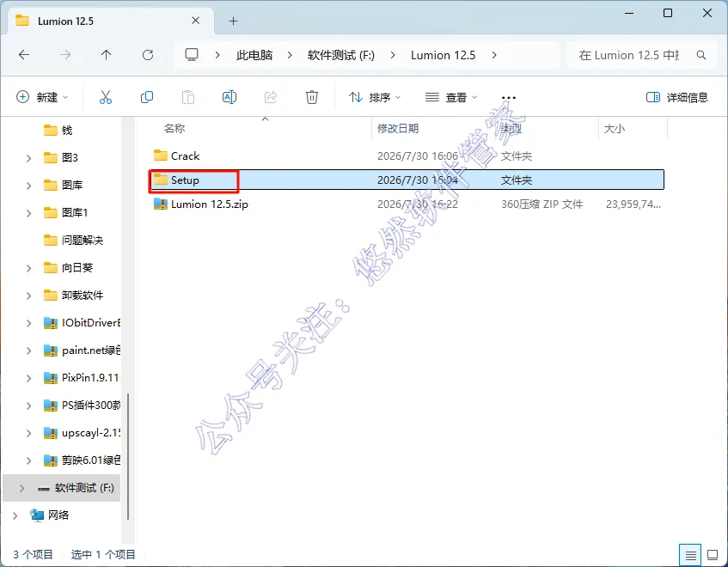Switch to large thumbnails view icon in status bar
Viewport: 728px width, 567px height.
coord(713,555)
